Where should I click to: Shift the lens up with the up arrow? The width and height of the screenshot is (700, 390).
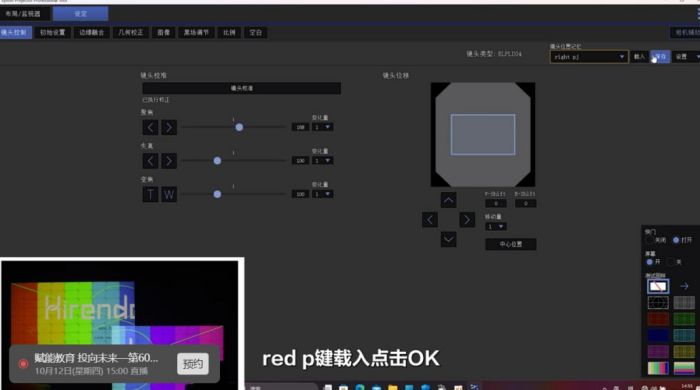448,200
